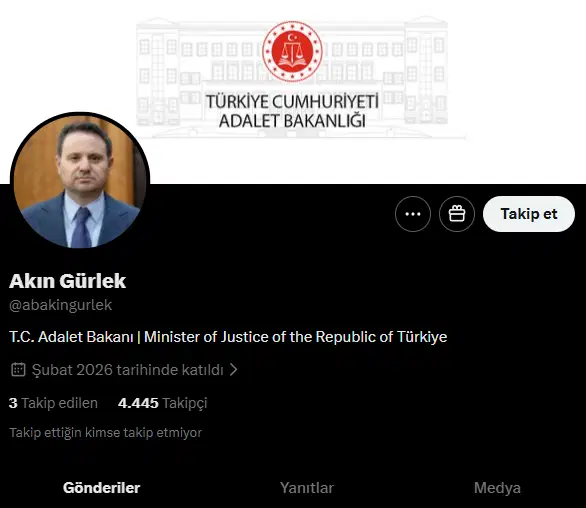Click 'Takip ettiğin kimse takip etmiyor' notice
Image resolution: width=586 pixels, height=508 pixels.
(x=105, y=432)
